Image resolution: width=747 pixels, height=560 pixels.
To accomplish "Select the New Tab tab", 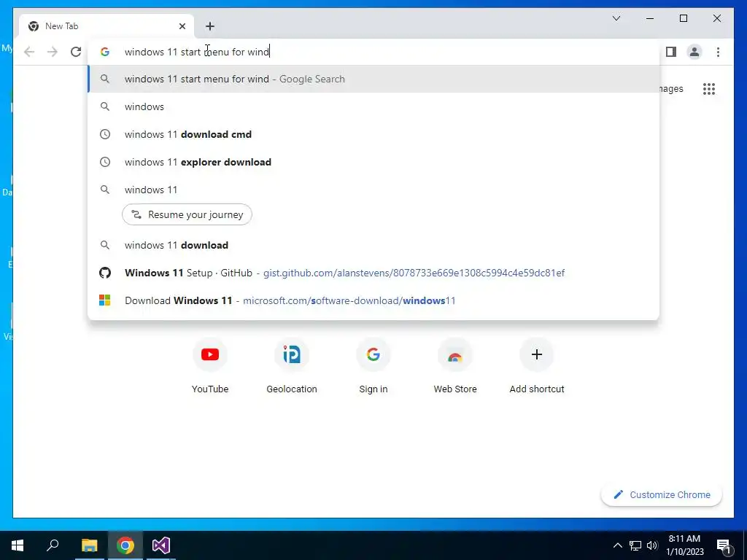I will pos(107,26).
